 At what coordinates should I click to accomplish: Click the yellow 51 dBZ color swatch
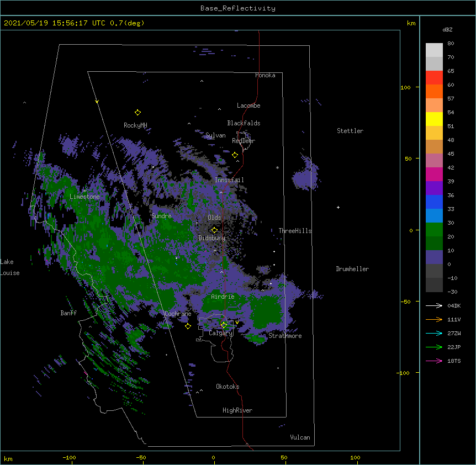[x=434, y=119]
